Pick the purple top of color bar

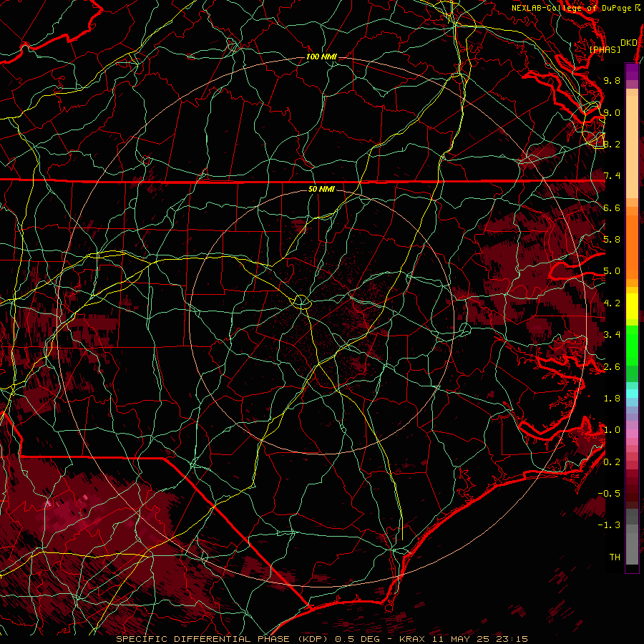(632, 72)
